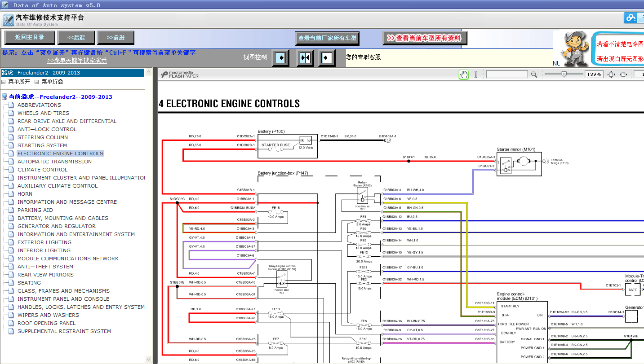Open HANDLES, LOCKS, LATCHES AND ENTRY SYSTEM
Viewport: 644px width, 364px height.
coord(81,307)
